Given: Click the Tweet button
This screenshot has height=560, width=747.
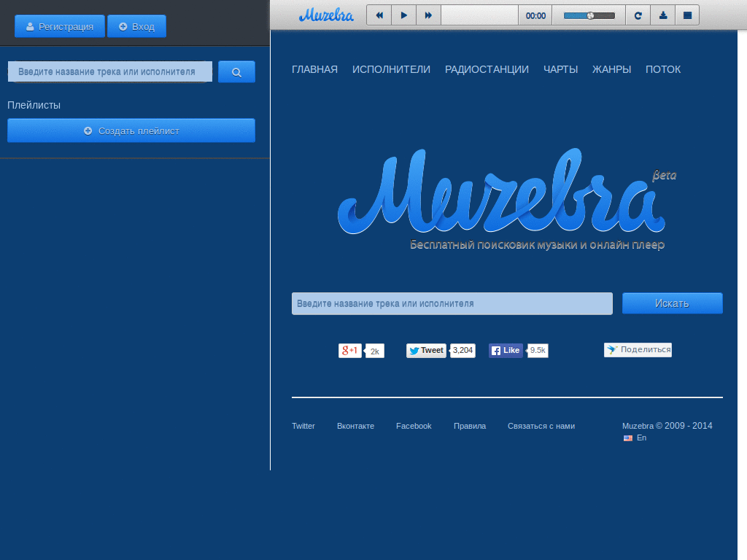Looking at the screenshot, I should coord(426,351).
